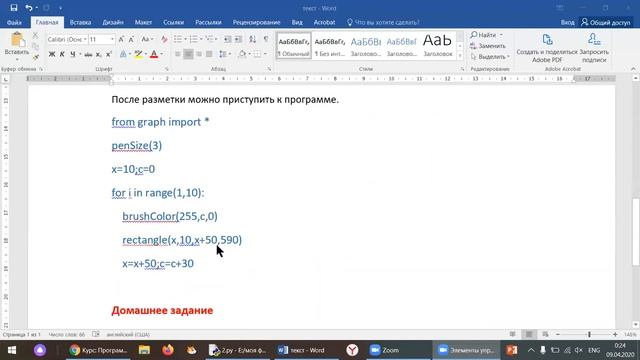Open the Calibri font name dropdown
Image resolution: width=640 pixels, height=360 pixels.
click(85, 40)
